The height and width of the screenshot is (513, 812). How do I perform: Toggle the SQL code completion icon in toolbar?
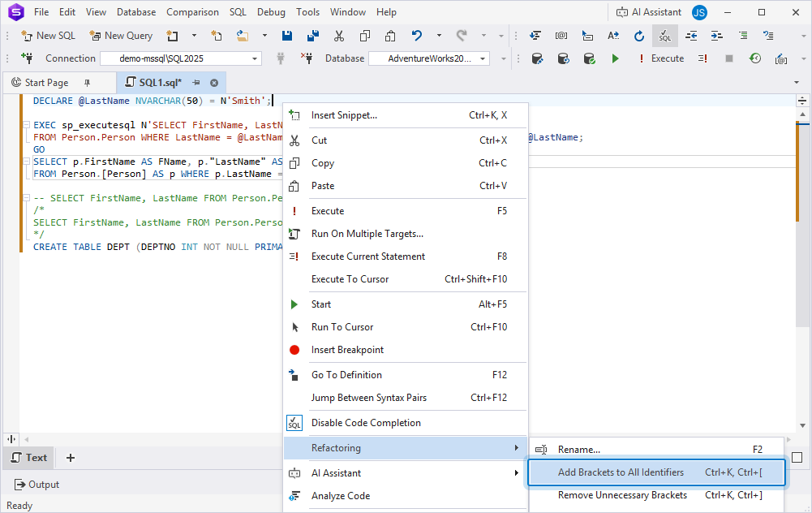[x=665, y=36]
